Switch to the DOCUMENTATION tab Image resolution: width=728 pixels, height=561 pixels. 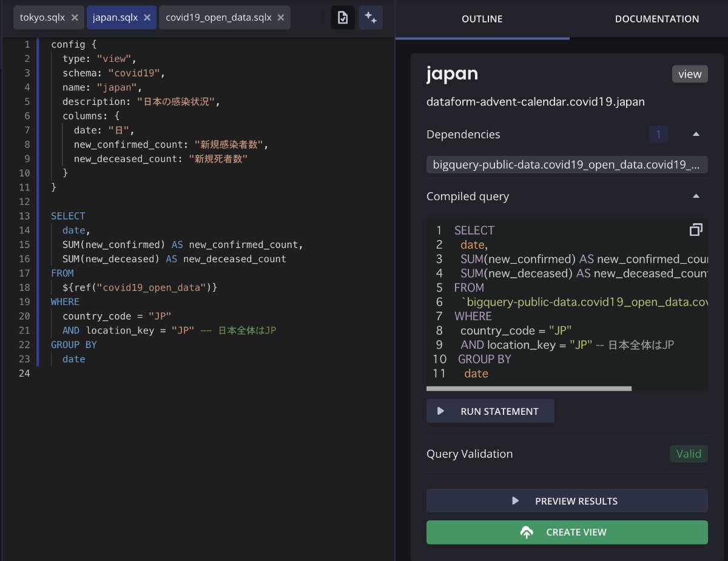pos(657,19)
